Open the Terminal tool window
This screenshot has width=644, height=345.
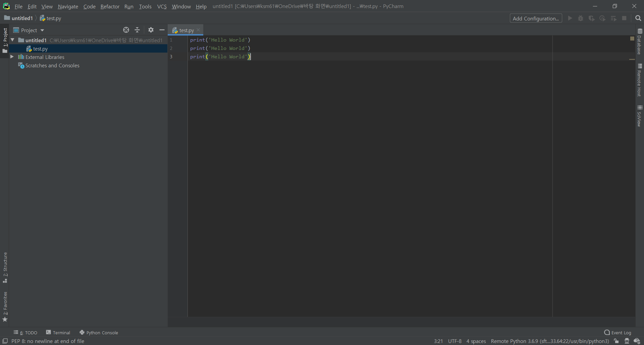click(58, 333)
